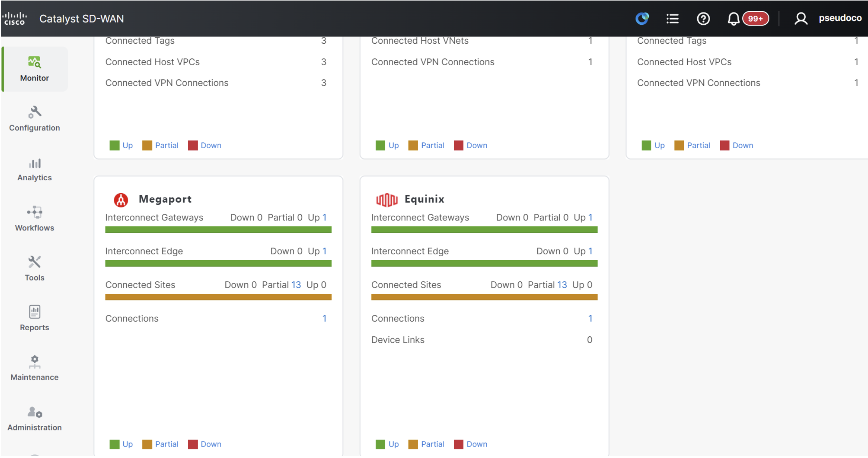Click Megaport Interconnect Gateways Up 1 count

tap(324, 218)
